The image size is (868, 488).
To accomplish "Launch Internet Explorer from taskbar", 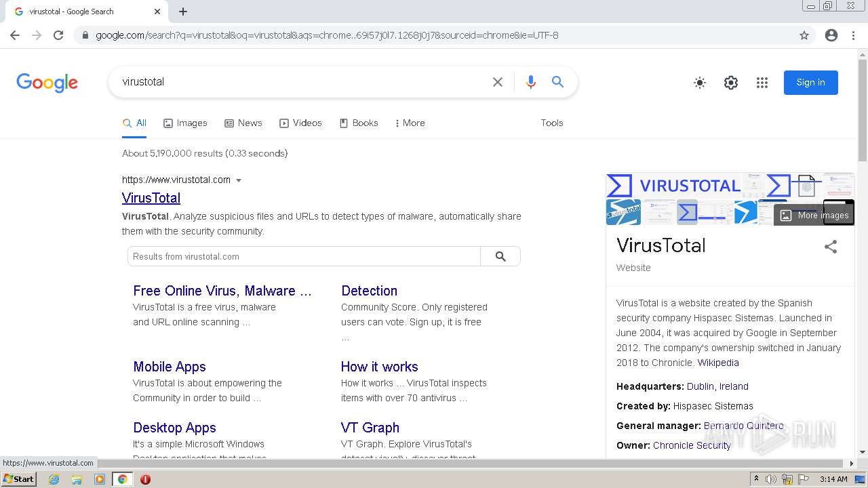I will (54, 479).
